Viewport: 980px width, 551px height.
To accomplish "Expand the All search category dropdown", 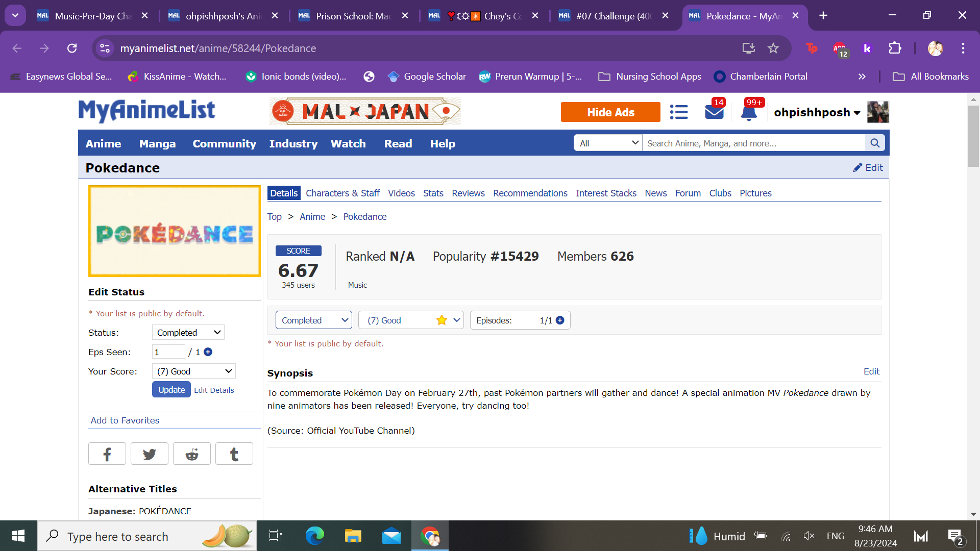I will coord(608,143).
